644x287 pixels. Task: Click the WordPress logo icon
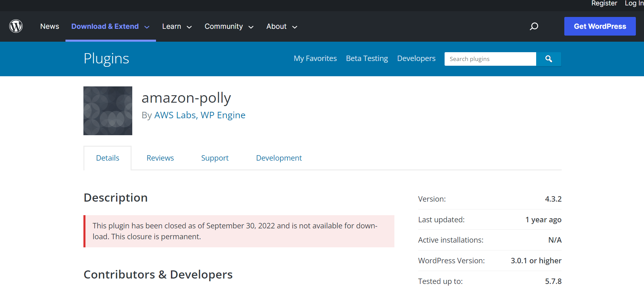point(16,26)
